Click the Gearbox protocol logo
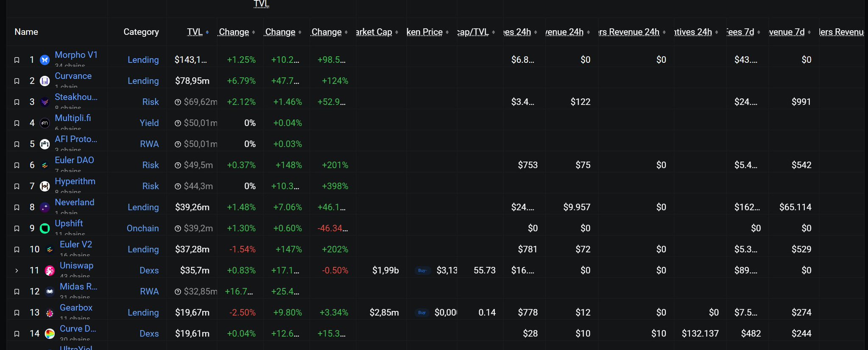Viewport: 868px width, 350px height. pyautogui.click(x=50, y=313)
